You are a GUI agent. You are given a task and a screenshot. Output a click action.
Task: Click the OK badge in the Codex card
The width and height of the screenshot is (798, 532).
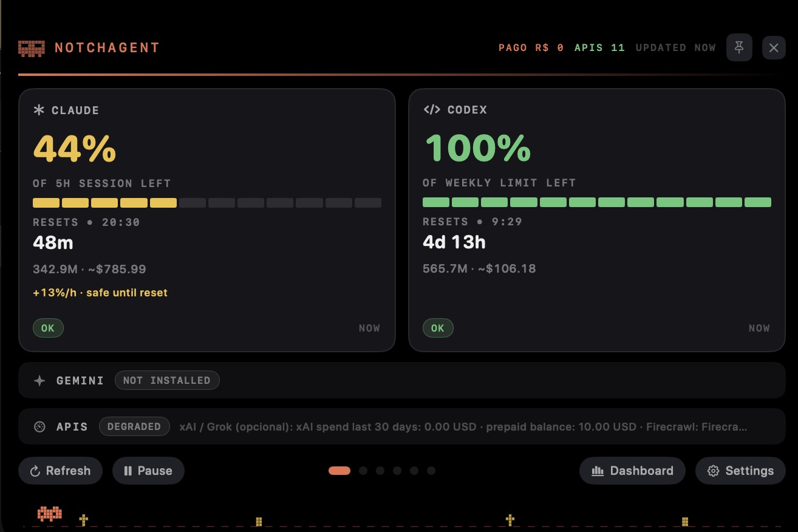coord(438,328)
